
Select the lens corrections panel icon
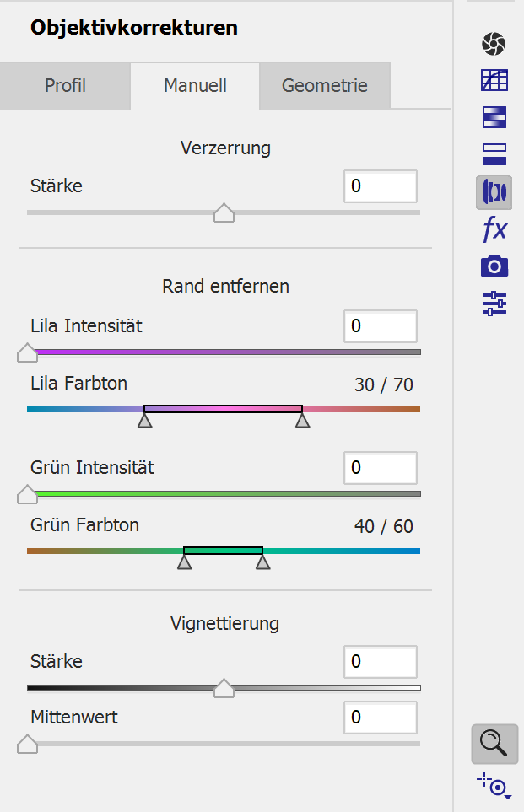pyautogui.click(x=494, y=191)
